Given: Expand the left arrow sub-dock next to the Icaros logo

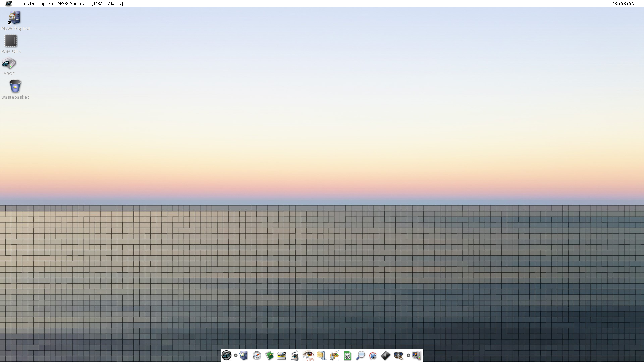Looking at the screenshot, I should (x=236, y=356).
